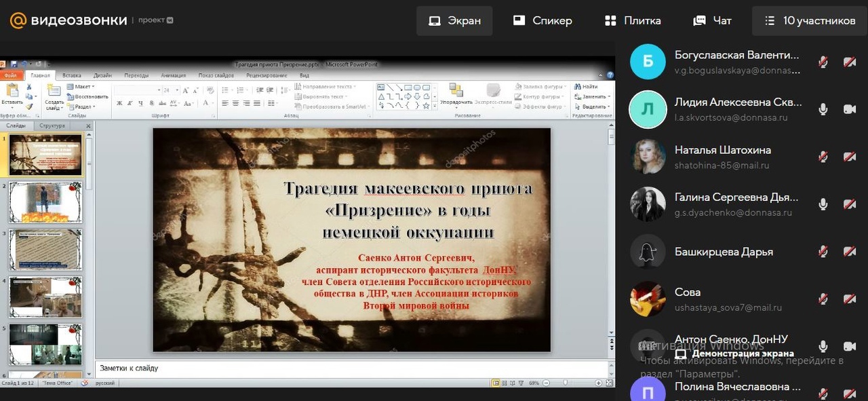Switch to Спикер view button

coord(542,20)
